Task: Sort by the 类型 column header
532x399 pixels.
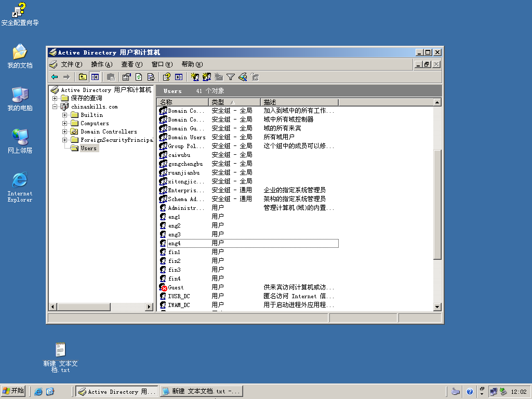Action: click(x=234, y=102)
